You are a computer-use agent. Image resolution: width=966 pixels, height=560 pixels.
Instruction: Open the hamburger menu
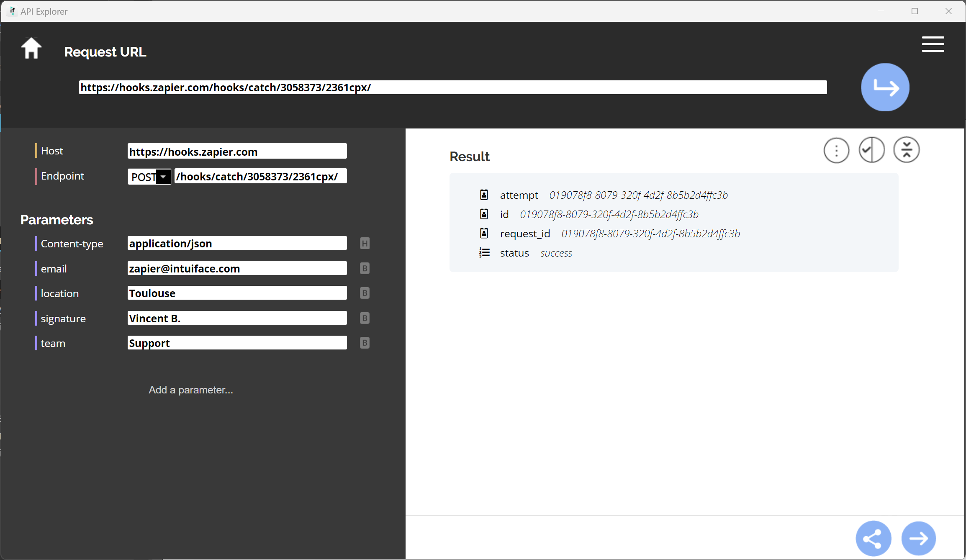click(933, 44)
